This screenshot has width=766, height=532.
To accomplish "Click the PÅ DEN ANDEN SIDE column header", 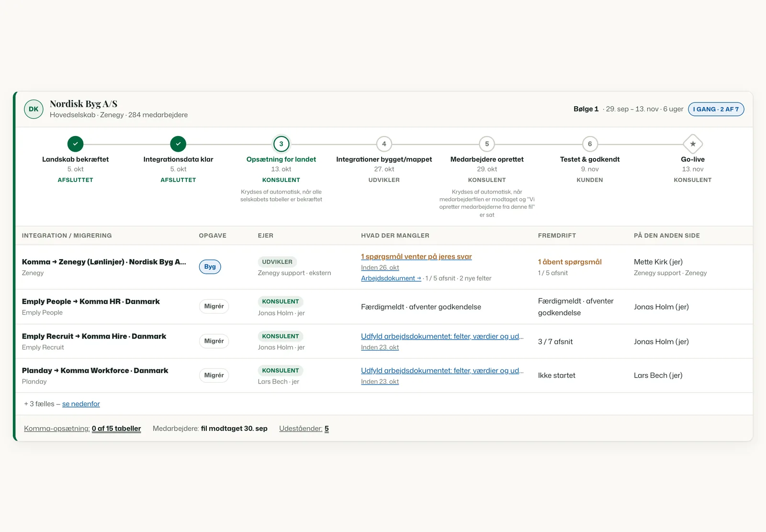I will [x=667, y=236].
